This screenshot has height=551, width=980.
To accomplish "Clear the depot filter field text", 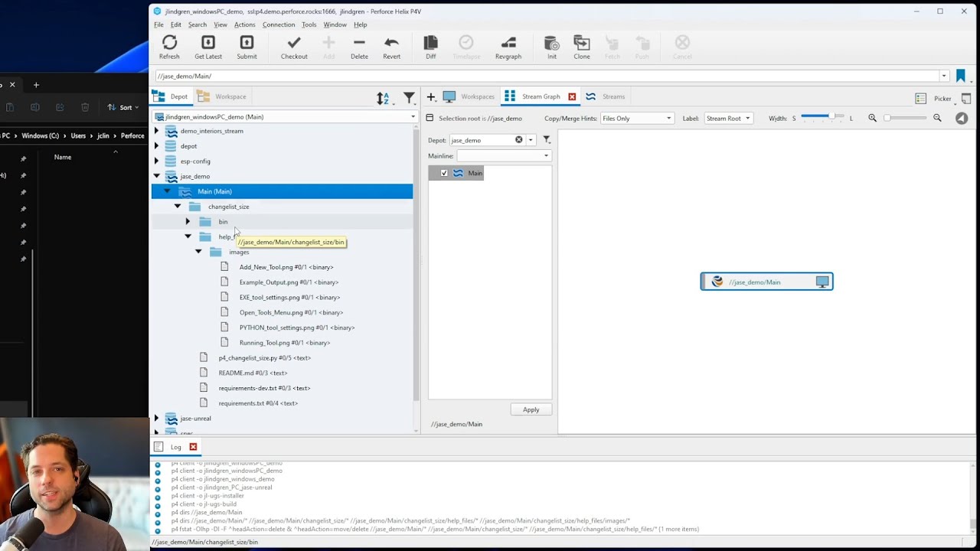I will click(518, 140).
